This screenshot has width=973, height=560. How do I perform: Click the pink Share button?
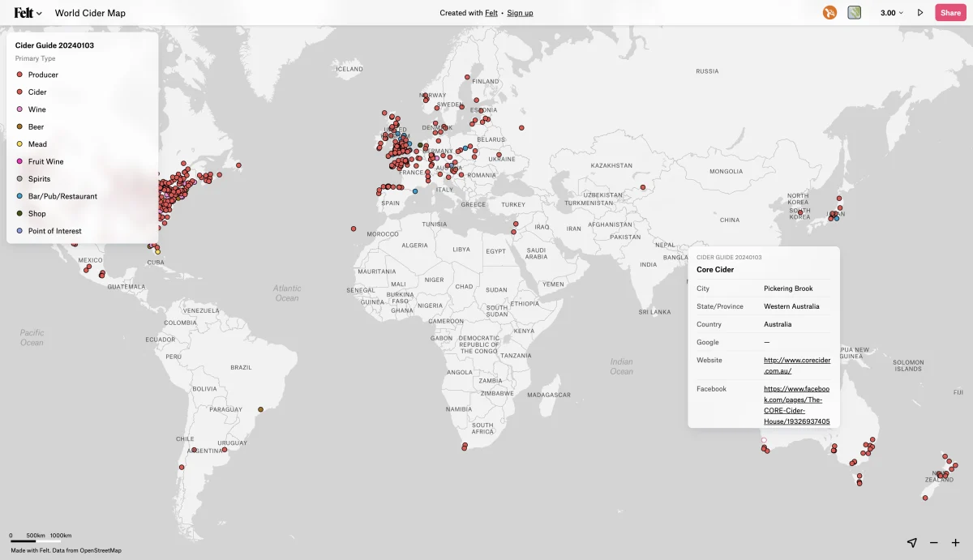tap(950, 13)
